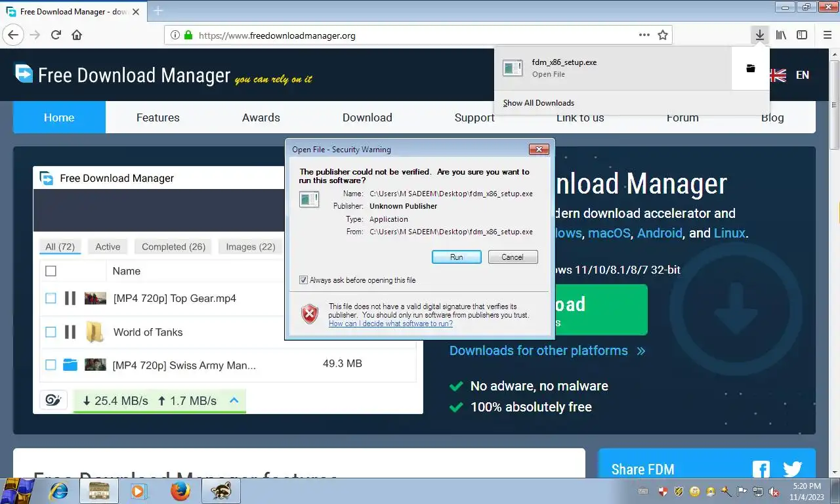Image resolution: width=840 pixels, height=504 pixels.
Task: Select the All (72) filter tab
Action: tap(60, 247)
